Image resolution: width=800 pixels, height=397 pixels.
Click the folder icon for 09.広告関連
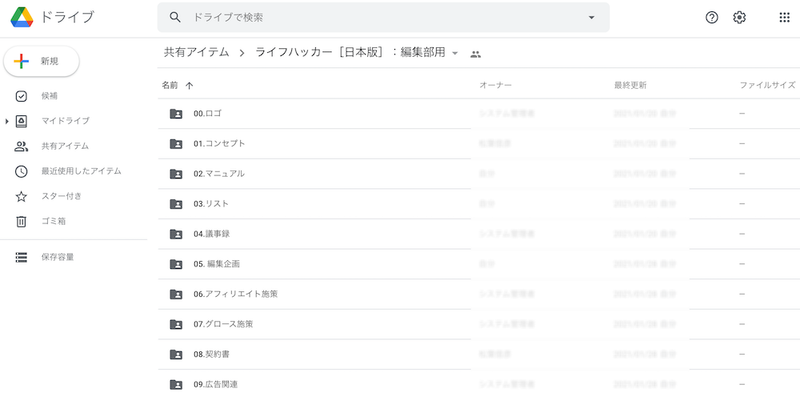pyautogui.click(x=176, y=384)
